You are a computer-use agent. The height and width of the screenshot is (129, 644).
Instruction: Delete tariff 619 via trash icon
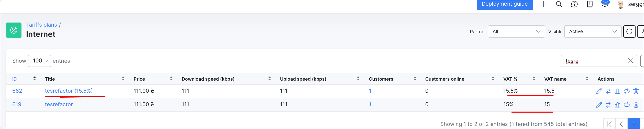coord(636,105)
